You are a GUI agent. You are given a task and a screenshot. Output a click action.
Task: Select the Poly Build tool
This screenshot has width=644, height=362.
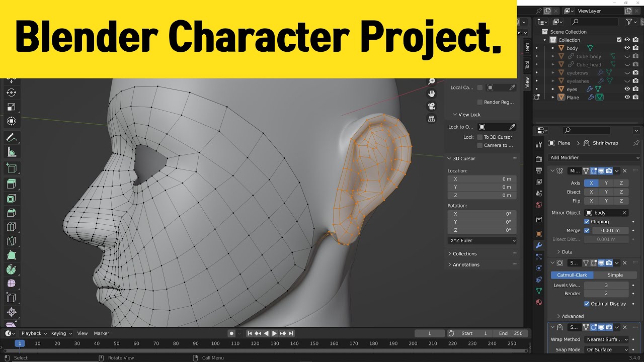(11, 255)
